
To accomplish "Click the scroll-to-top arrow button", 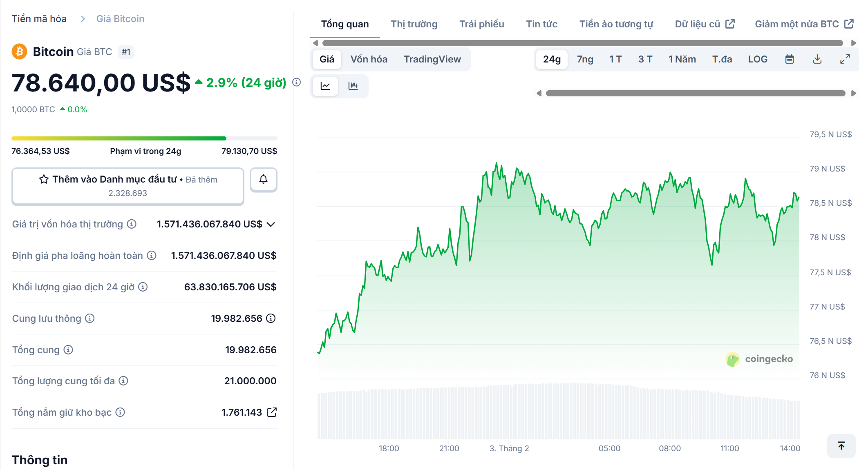I will (841, 446).
